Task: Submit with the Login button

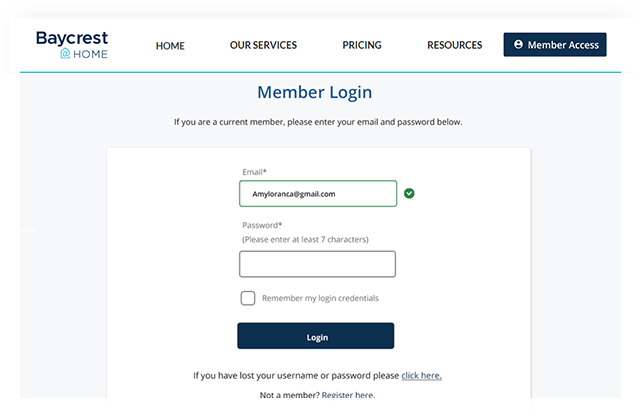Action: coord(315,336)
